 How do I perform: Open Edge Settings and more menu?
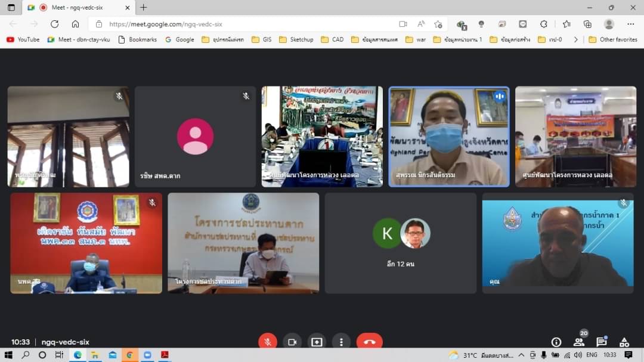point(630,24)
